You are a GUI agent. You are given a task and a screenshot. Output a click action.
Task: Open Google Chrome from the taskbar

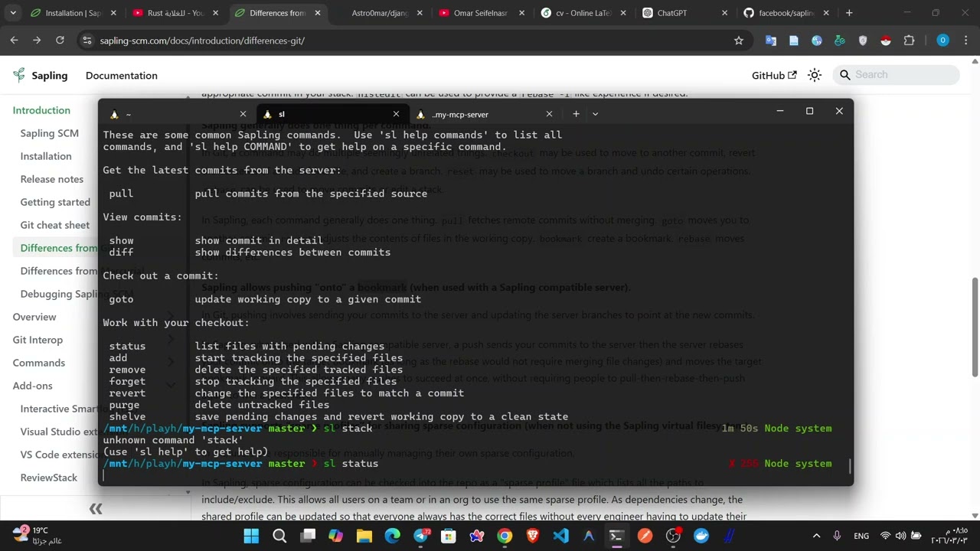pos(505,536)
